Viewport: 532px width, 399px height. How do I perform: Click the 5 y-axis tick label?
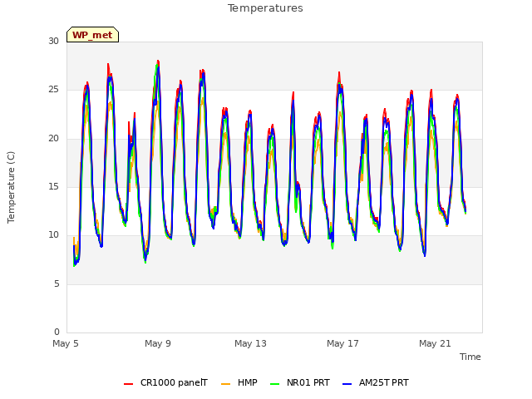(57, 283)
